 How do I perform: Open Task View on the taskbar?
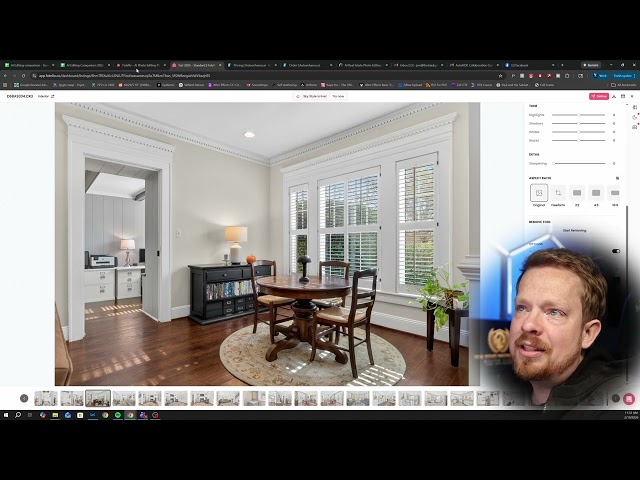coord(30,415)
